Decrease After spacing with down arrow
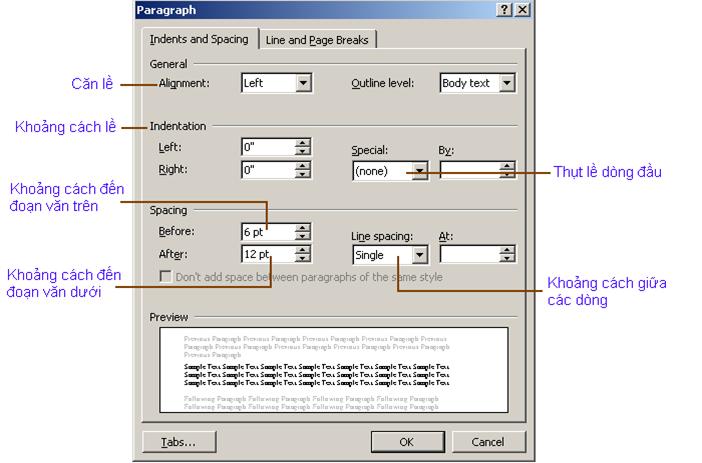 [303, 258]
